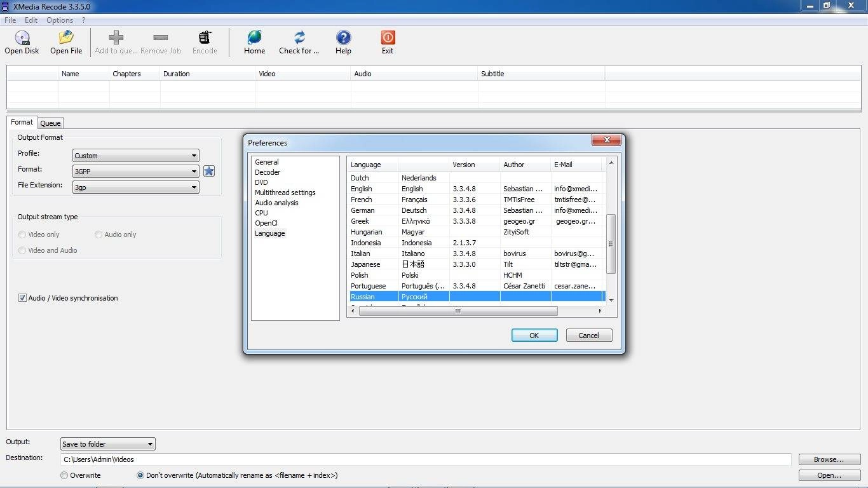Select the Italian language row
The image size is (868, 488).
[477, 254]
